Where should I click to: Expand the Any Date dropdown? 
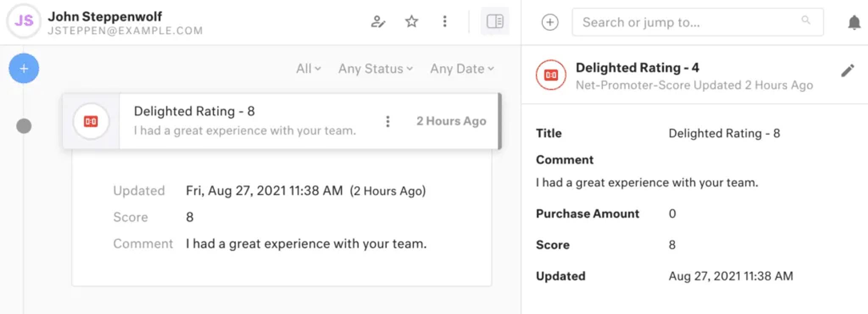(x=462, y=69)
